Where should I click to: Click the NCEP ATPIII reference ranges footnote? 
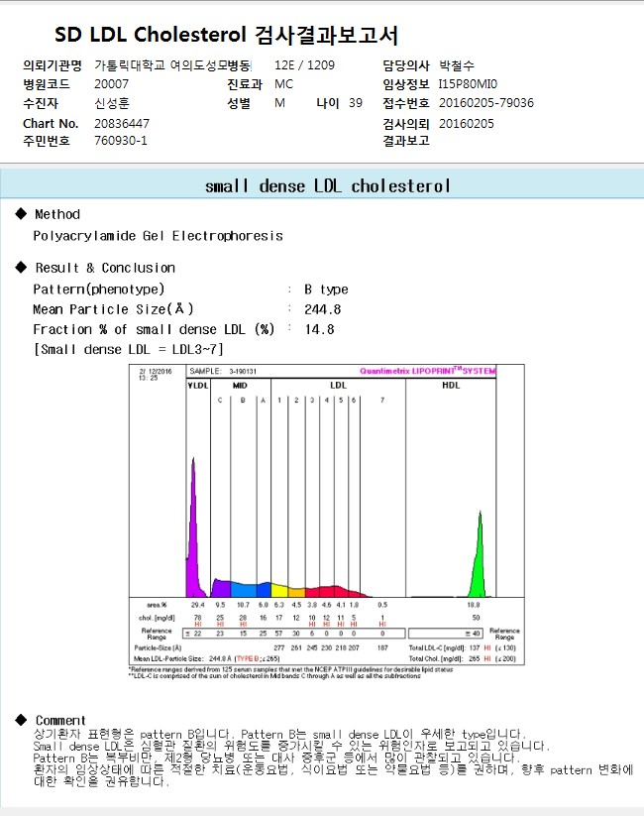pyautogui.click(x=290, y=670)
